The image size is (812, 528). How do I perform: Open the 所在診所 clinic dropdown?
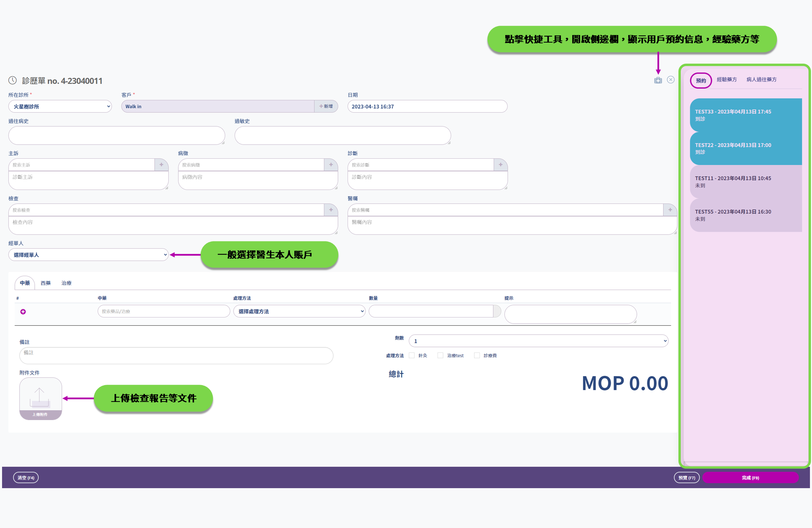click(60, 106)
